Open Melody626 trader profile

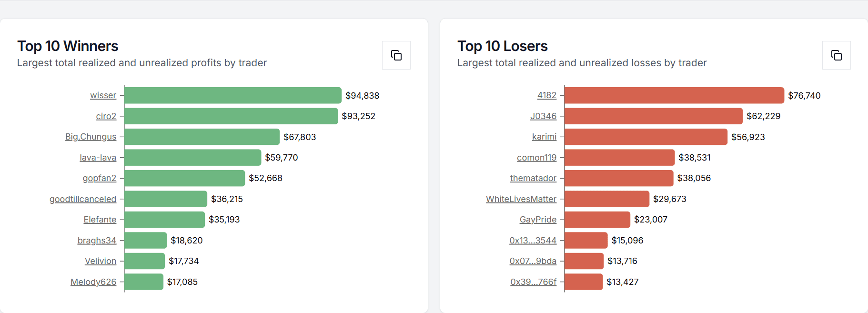(93, 282)
